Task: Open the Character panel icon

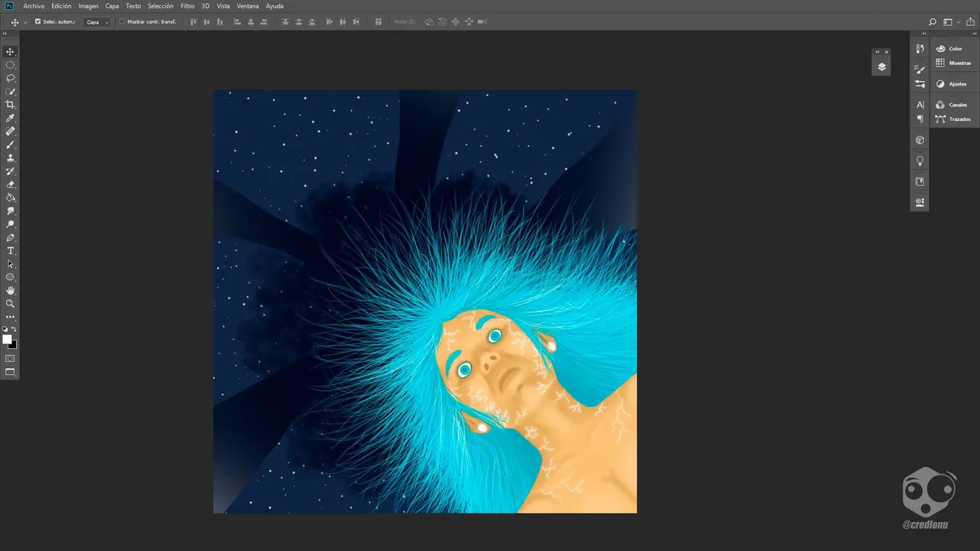Action: (920, 105)
